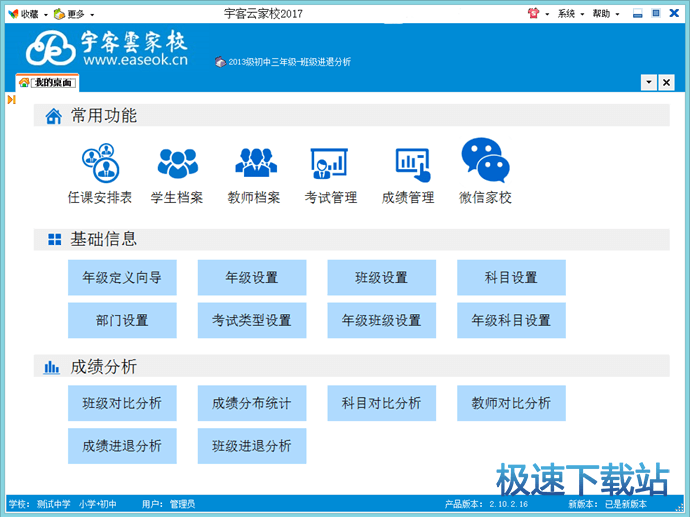Image resolution: width=690 pixels, height=517 pixels.
Task: Open the 班级进退分析 button
Action: click(x=252, y=446)
